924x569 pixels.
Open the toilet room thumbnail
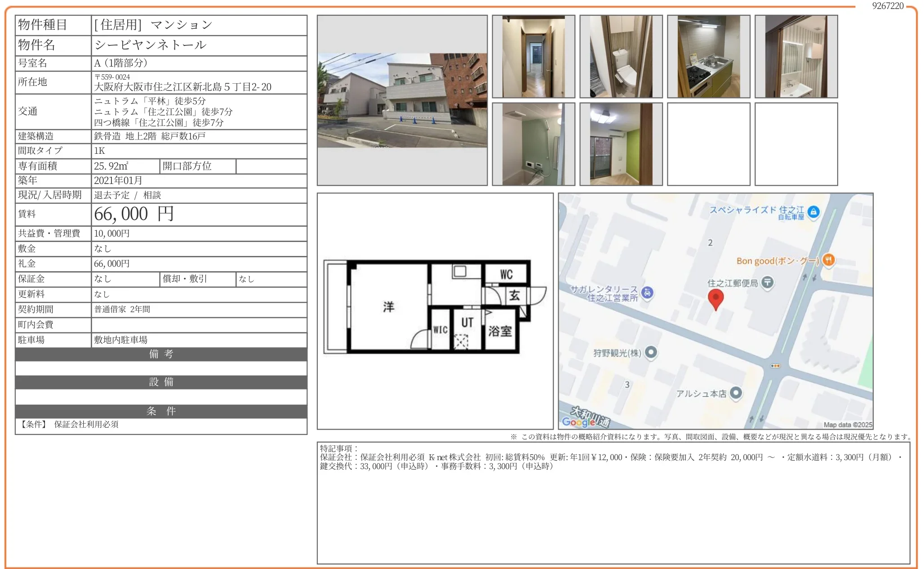coord(621,56)
